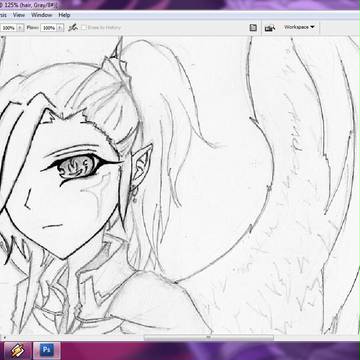The image size is (360, 360).
Task: Expand the Opacity slider arrow
Action: [21, 28]
